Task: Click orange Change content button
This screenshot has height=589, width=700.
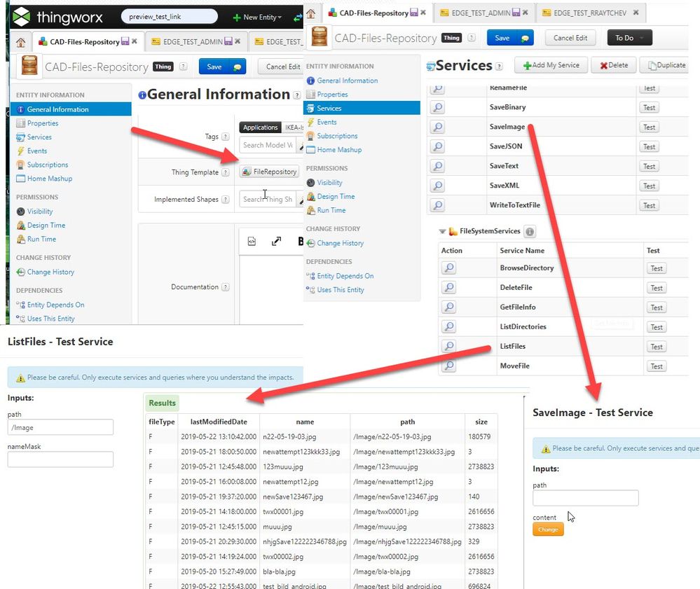Action: click(x=548, y=529)
